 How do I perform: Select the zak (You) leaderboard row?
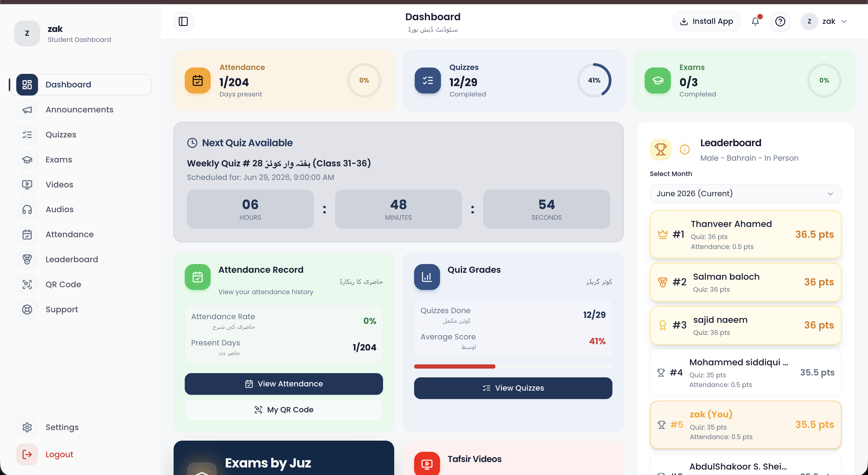click(x=745, y=424)
